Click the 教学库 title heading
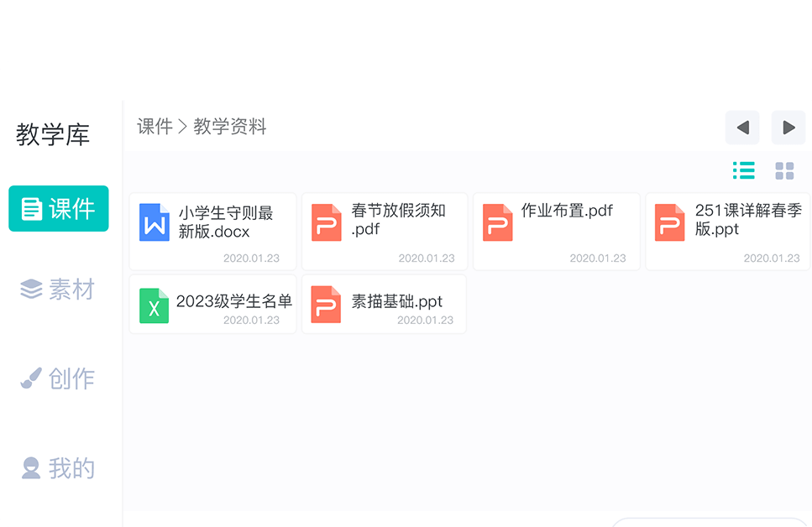The height and width of the screenshot is (527, 812). 53,135
